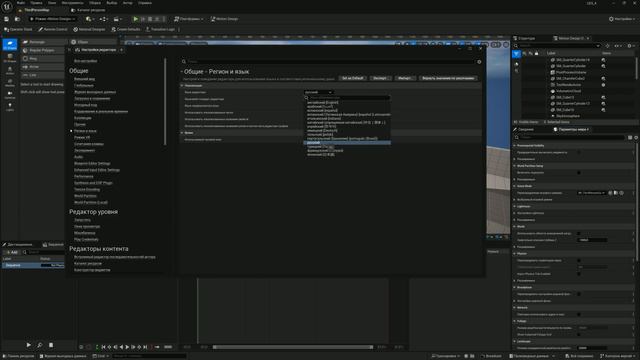Open the editor language combo box (русский)

(319, 92)
